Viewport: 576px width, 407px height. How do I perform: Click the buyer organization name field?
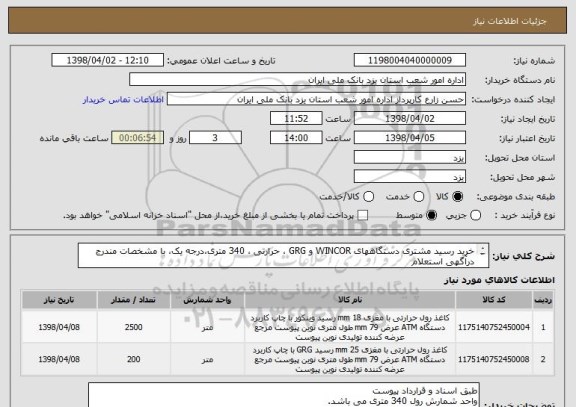tap(298, 80)
